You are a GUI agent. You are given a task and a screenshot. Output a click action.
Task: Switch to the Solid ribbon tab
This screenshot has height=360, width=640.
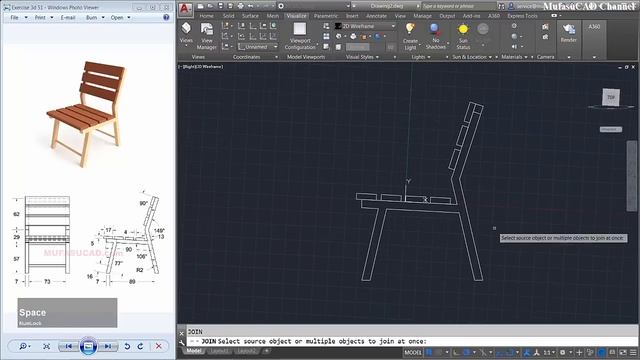pyautogui.click(x=228, y=16)
